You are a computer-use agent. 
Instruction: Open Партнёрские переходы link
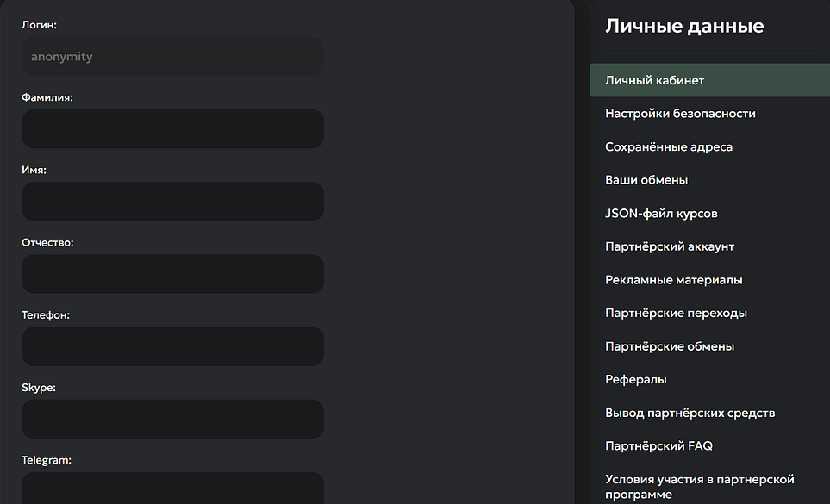coord(676,313)
